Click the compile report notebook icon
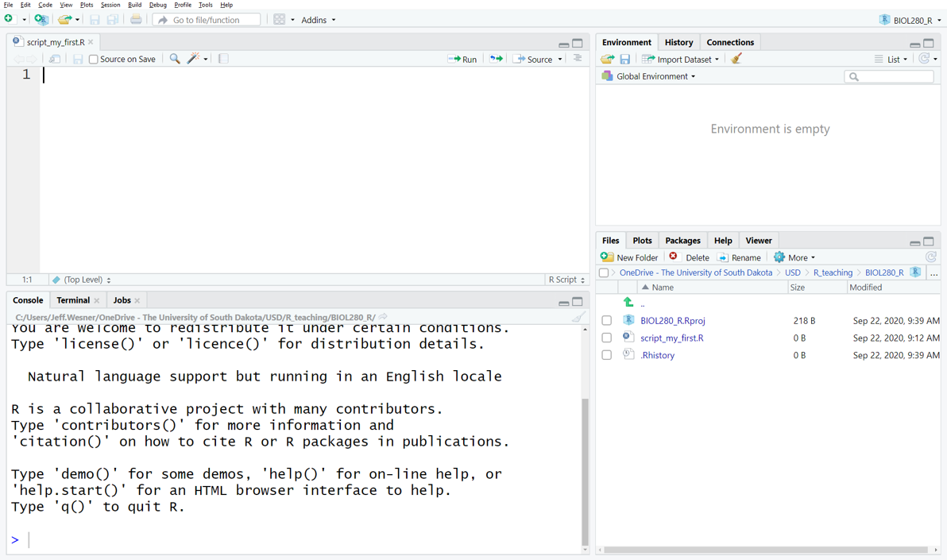This screenshot has width=947, height=560. click(x=223, y=59)
